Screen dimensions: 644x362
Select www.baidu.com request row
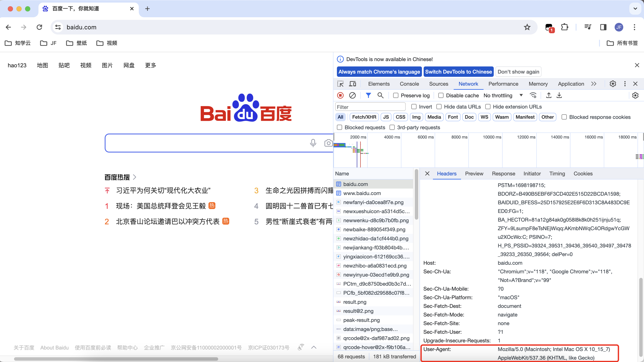point(374,193)
